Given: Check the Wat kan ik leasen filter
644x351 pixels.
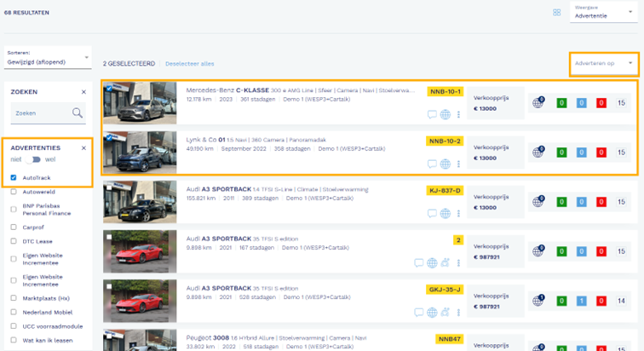Looking at the screenshot, I should coord(14,340).
